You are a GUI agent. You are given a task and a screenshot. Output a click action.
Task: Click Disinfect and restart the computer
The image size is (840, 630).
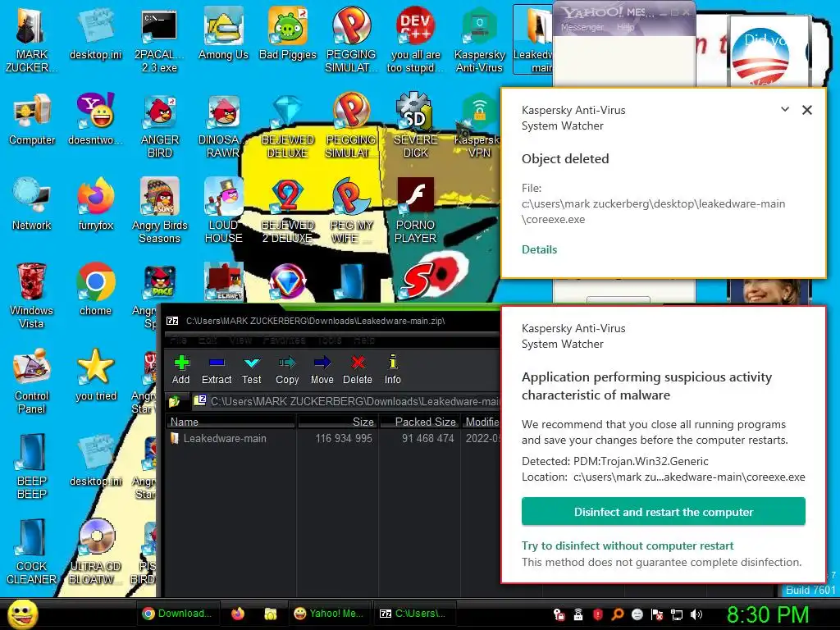click(663, 512)
